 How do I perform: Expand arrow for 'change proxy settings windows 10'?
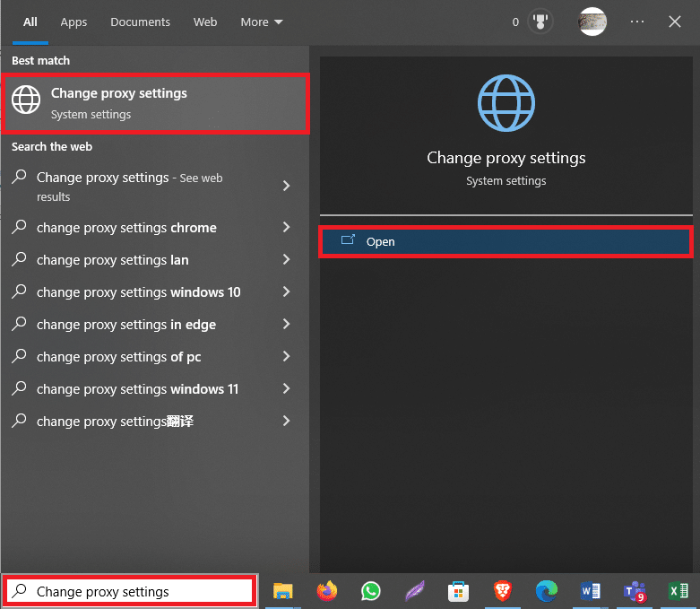(287, 291)
